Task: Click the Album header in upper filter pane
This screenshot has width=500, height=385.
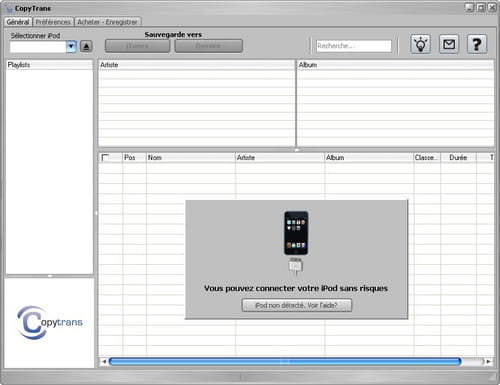Action: pyautogui.click(x=395, y=65)
